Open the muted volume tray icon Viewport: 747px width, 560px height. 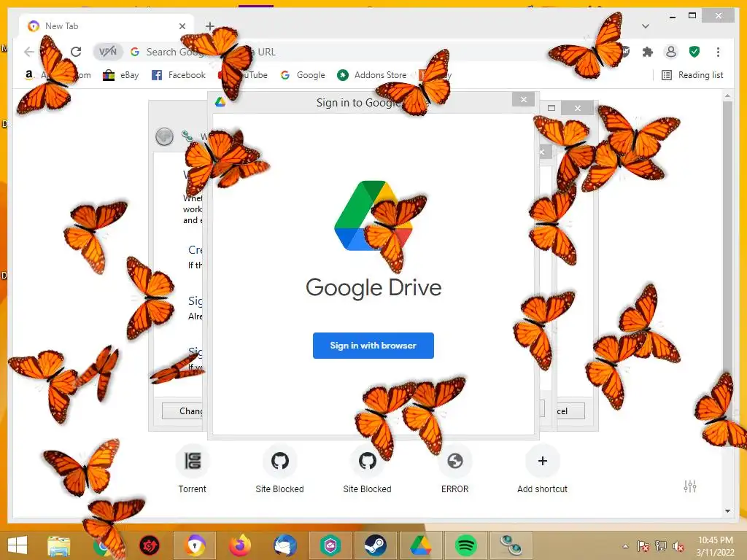(x=678, y=545)
